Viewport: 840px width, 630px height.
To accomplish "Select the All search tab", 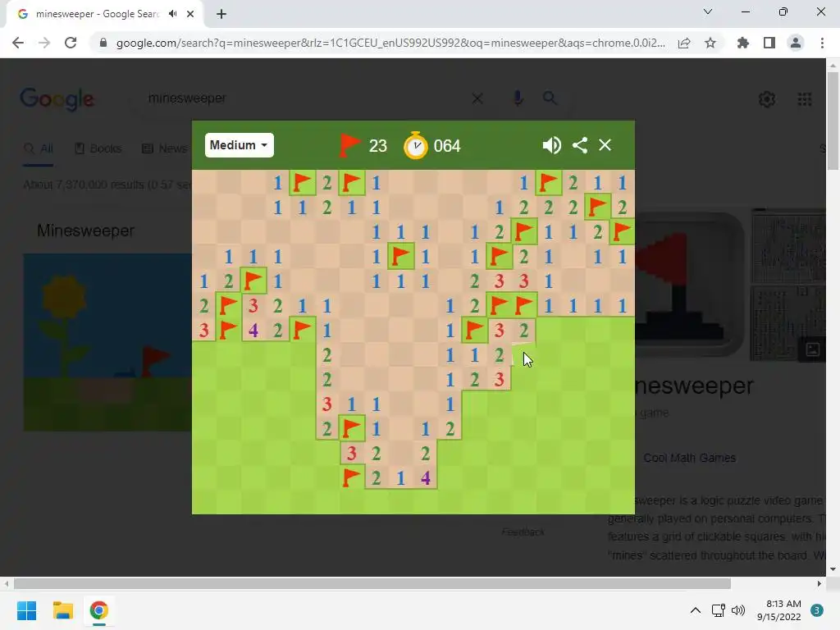I will 39,148.
